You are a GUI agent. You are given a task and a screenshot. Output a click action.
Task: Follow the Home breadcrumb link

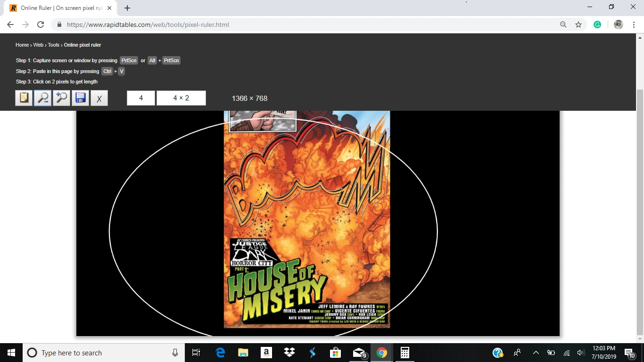pos(22,45)
